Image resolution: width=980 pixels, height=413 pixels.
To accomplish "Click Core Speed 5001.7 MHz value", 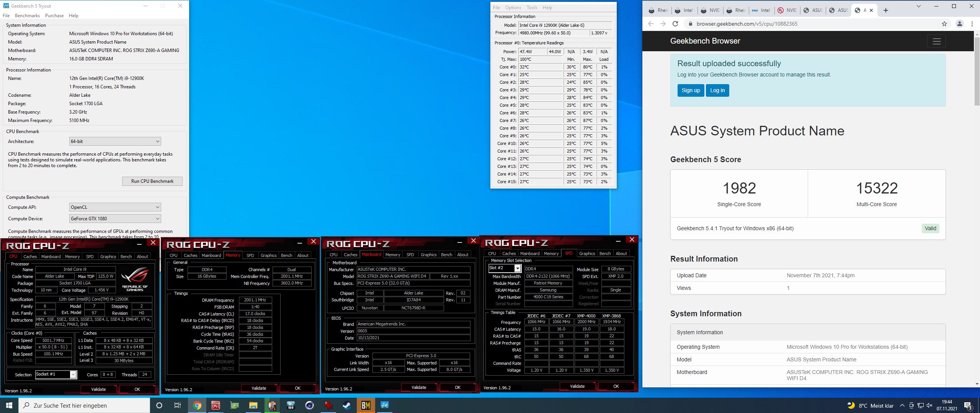I will click(53, 340).
